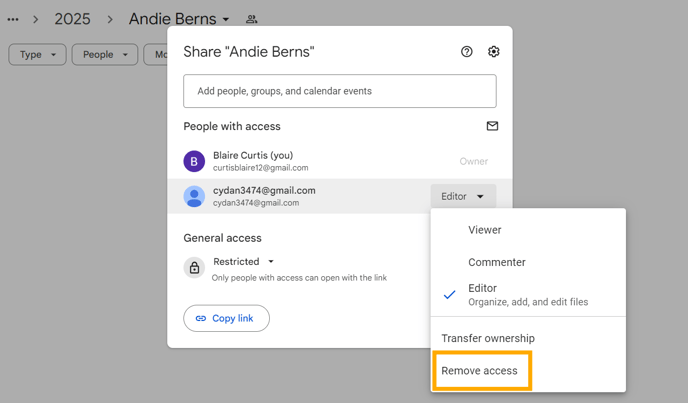Click Blaire Curtis purple avatar

point(194,161)
